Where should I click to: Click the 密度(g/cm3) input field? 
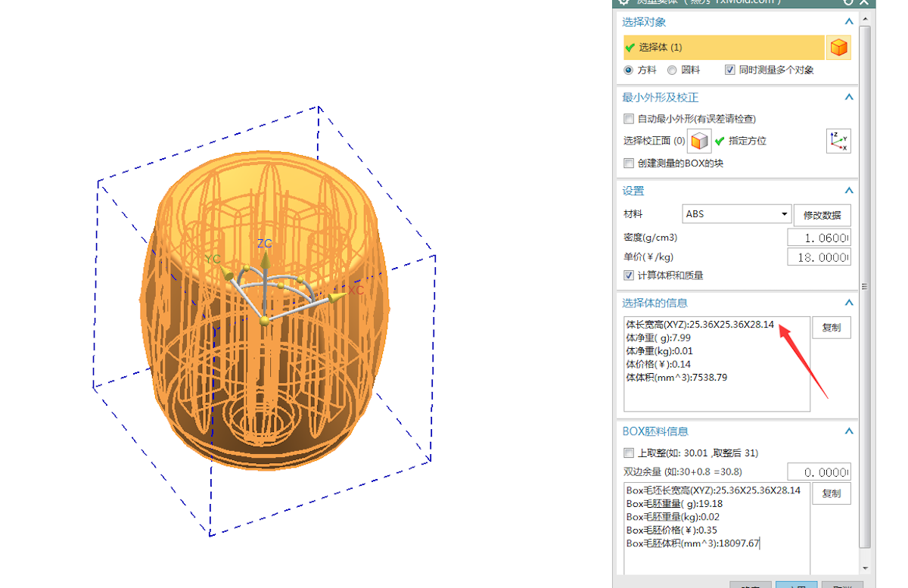coord(819,238)
